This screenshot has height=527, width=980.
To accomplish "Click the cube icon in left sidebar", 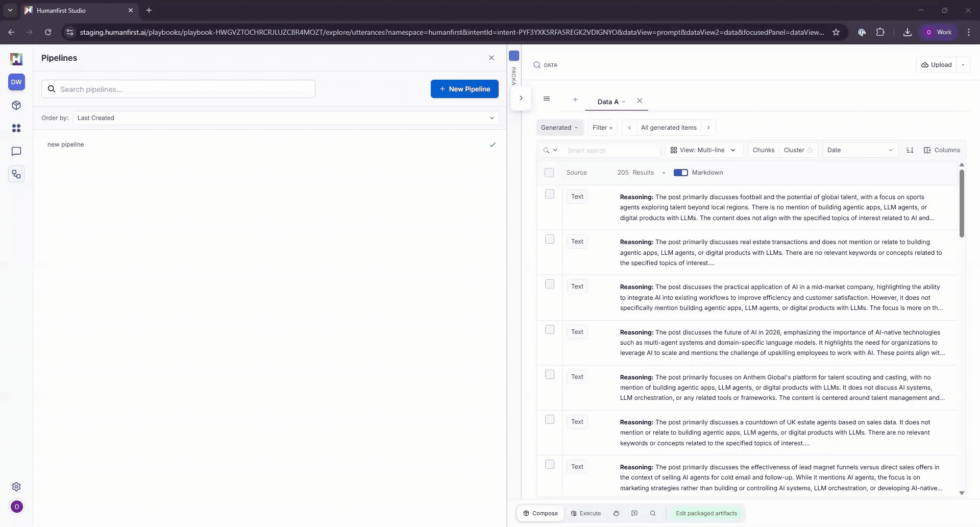I will pos(16,105).
